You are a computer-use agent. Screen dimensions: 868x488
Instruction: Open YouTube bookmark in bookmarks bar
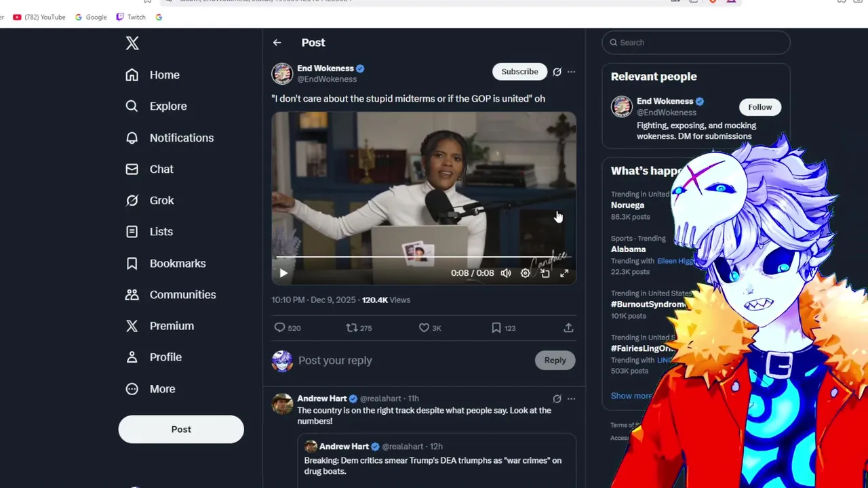click(39, 17)
